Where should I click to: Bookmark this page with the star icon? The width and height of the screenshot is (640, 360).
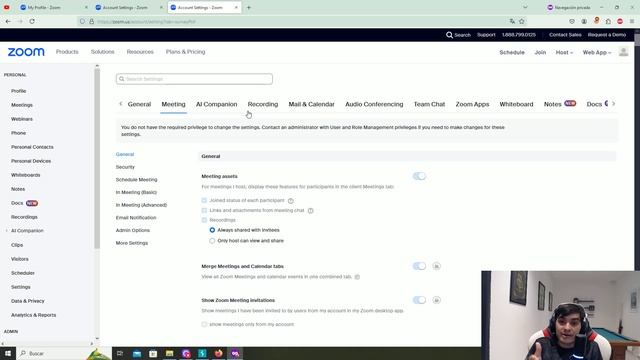[x=522, y=21]
